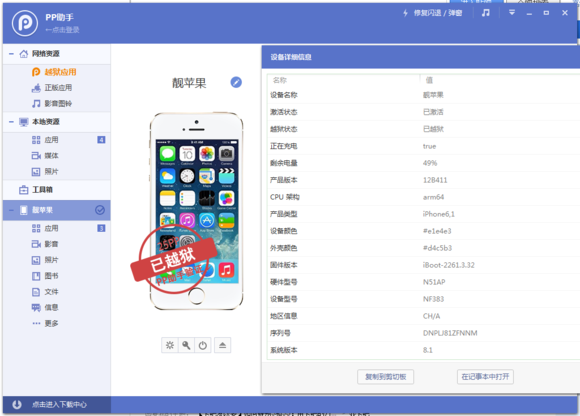
Task: Open the title bar dropdown menu arrow
Action: point(512,13)
